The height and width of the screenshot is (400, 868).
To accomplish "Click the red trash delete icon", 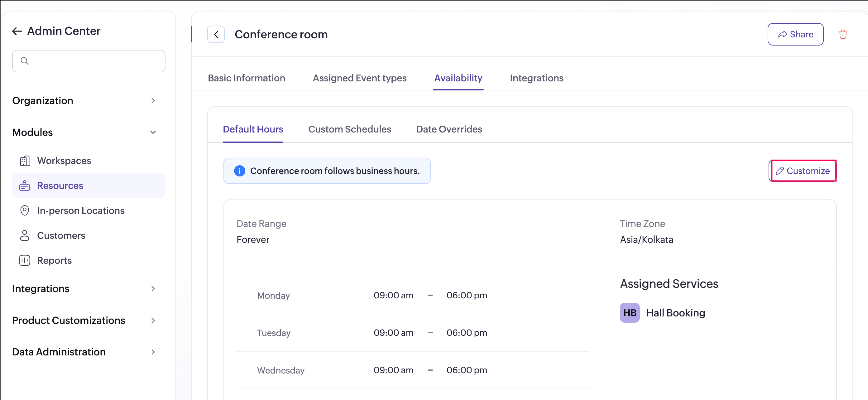I will [842, 34].
